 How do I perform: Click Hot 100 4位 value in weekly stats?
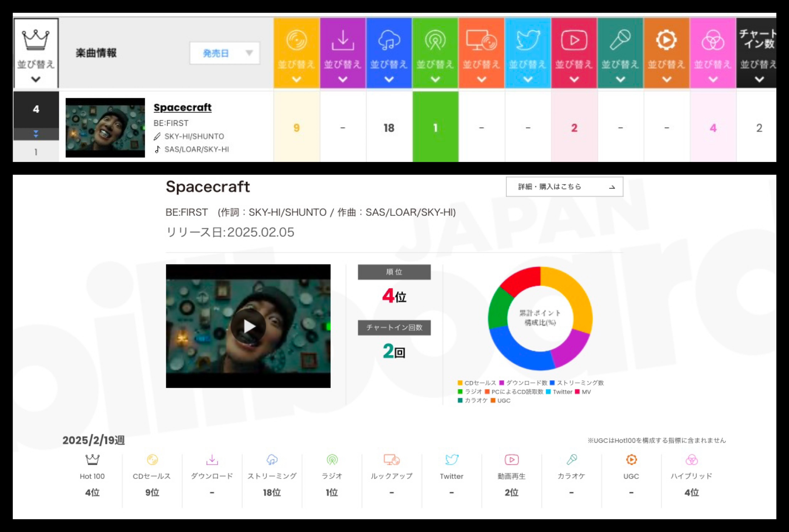click(92, 492)
